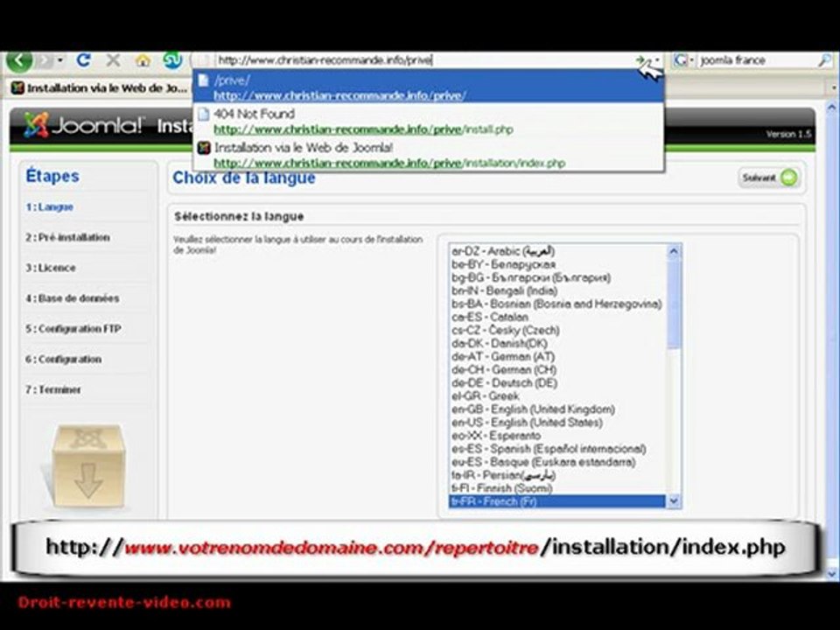Click step '4 : Base de données' text
Screen dimensions: 840x630
[73, 298]
